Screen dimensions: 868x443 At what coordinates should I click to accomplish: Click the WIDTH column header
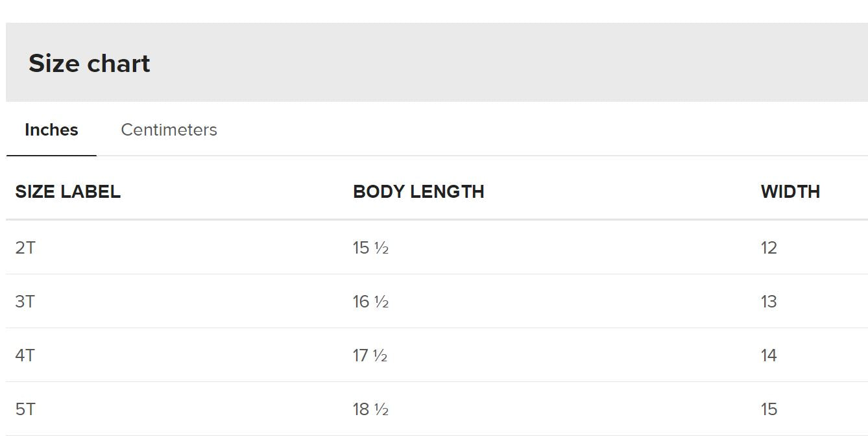(790, 192)
